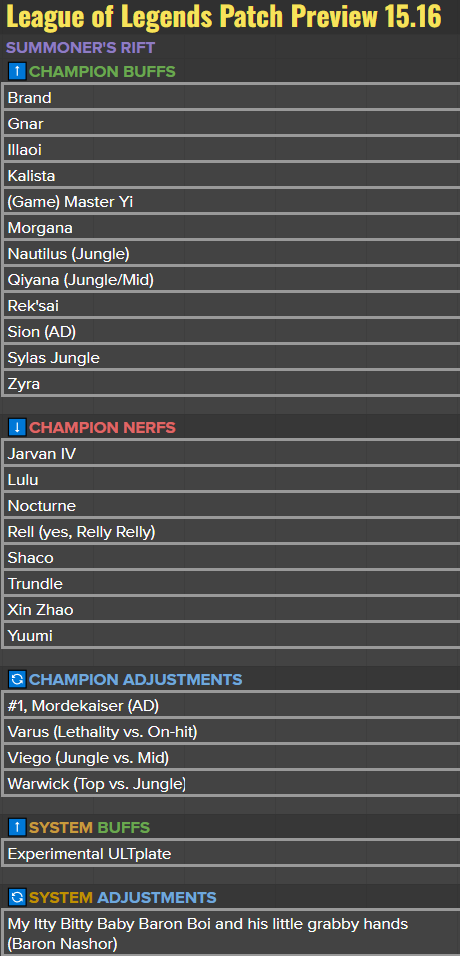Select Rell (yes, Relly Relly) row
460x956 pixels.
tap(231, 532)
